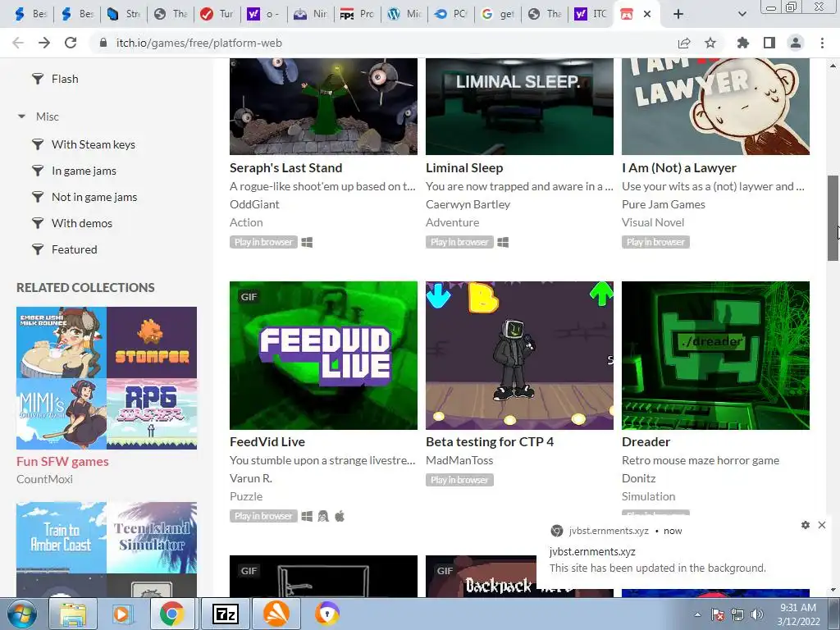This screenshot has height=630, width=840.
Task: Select the Visual Novel genre link
Action: point(652,222)
